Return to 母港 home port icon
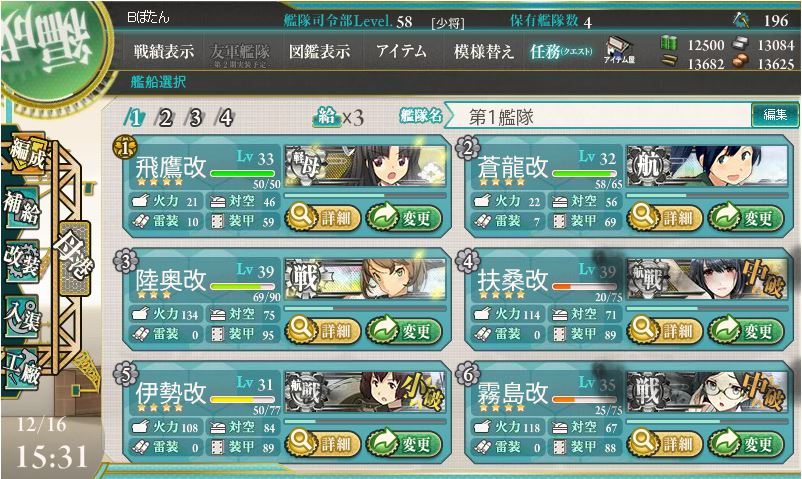This screenshot has height=479, width=802. point(74,256)
